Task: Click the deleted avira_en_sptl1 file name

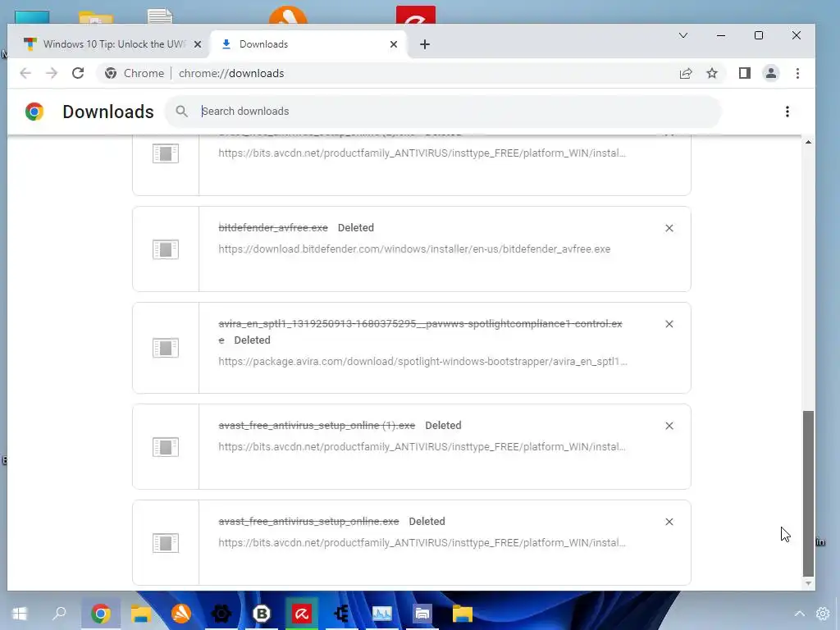Action: point(420,323)
